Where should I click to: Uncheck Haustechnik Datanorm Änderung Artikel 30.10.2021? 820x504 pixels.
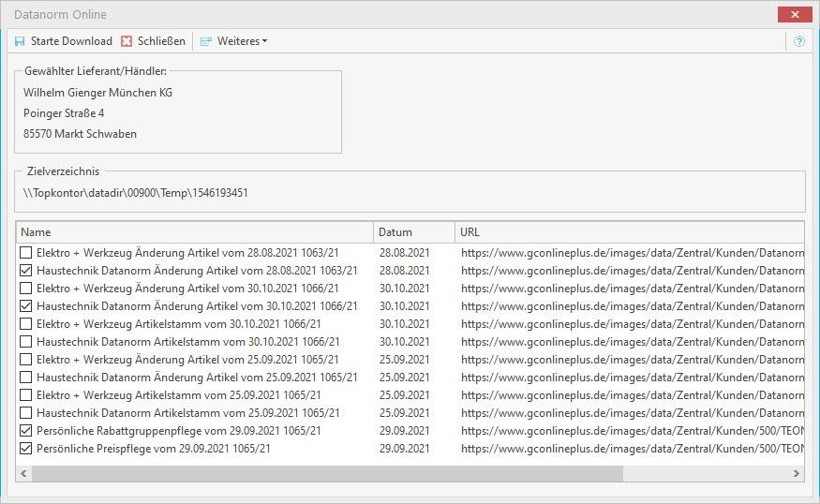point(25,305)
